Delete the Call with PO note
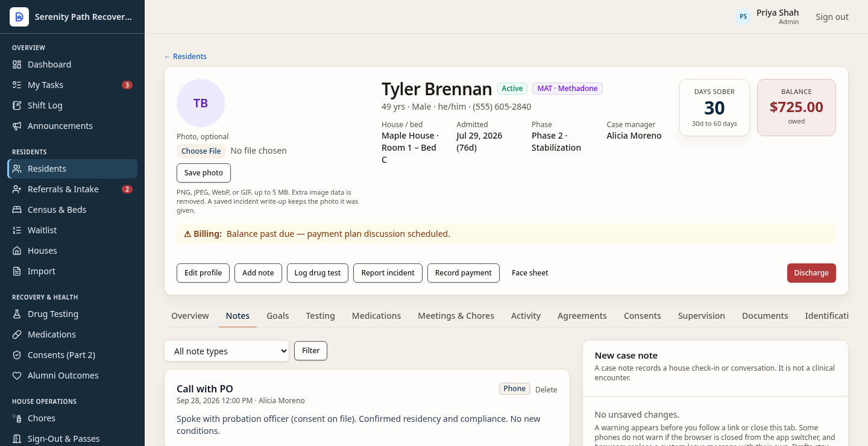This screenshot has height=446, width=868. click(546, 390)
